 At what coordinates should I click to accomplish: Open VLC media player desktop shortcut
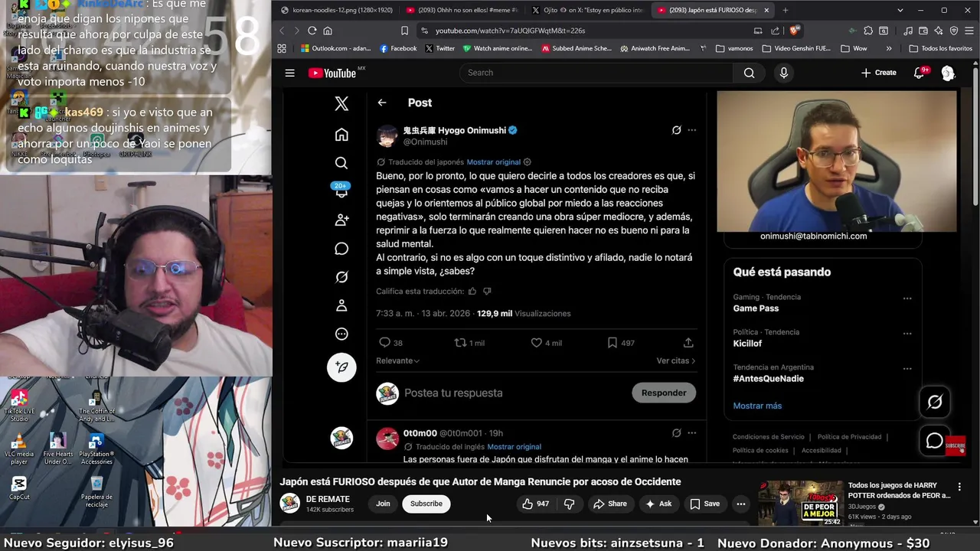click(19, 449)
